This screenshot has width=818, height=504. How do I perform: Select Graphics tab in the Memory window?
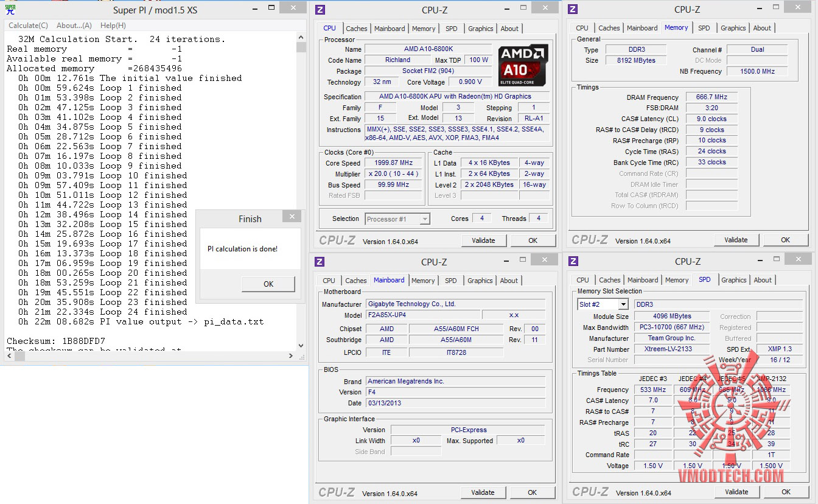pyautogui.click(x=733, y=28)
